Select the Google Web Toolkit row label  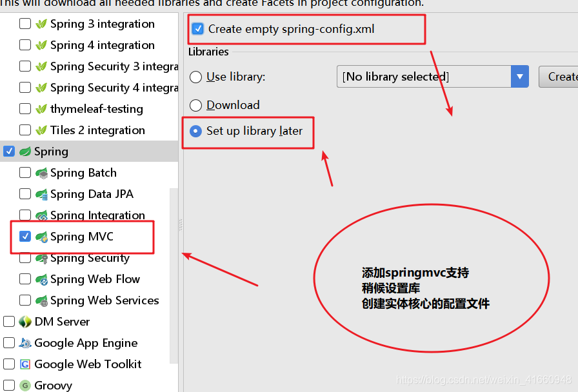(88, 364)
